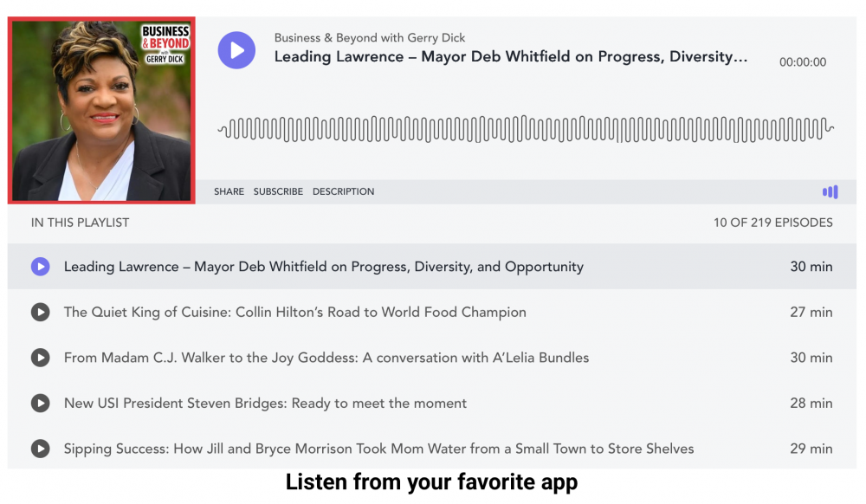Image resolution: width=866 pixels, height=504 pixels.
Task: Select From Madam C.J. Walker episode title
Action: coord(326,358)
